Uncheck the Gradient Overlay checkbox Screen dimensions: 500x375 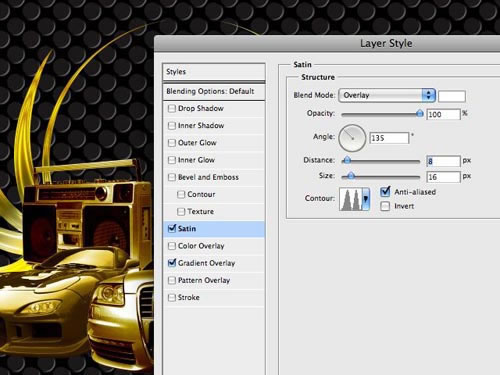tap(172, 263)
